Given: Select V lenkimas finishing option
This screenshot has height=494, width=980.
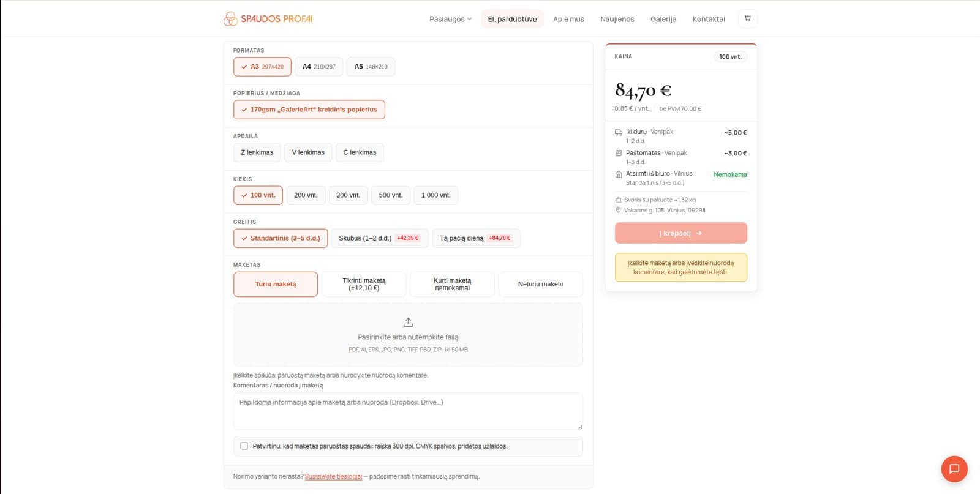Looking at the screenshot, I should click(x=308, y=152).
